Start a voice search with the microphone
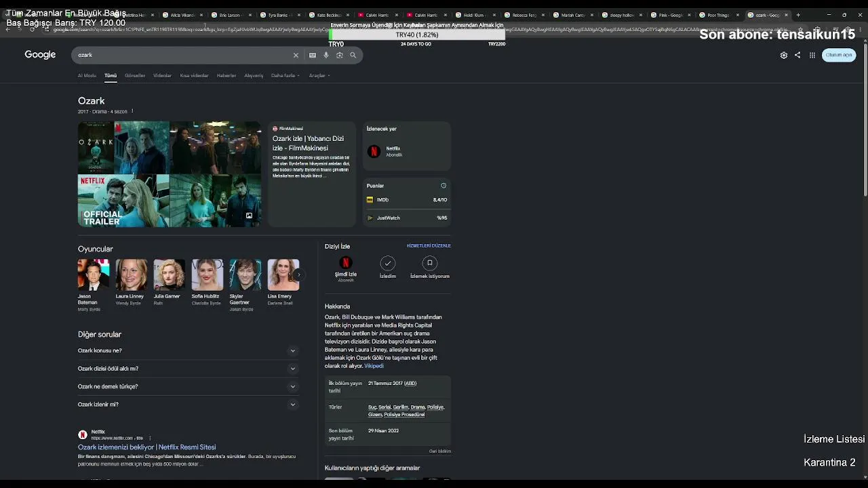The image size is (868, 488). tap(326, 55)
